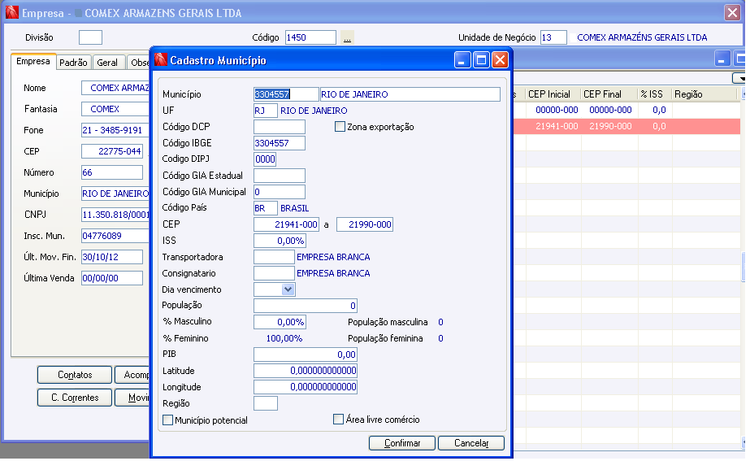Click Código GIA Municipal field
This screenshot has height=461, width=750.
click(x=279, y=192)
